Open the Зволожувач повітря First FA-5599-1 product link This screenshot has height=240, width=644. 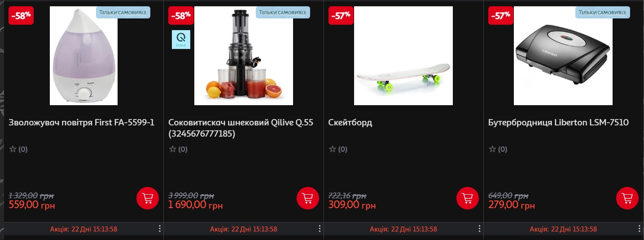coord(82,123)
